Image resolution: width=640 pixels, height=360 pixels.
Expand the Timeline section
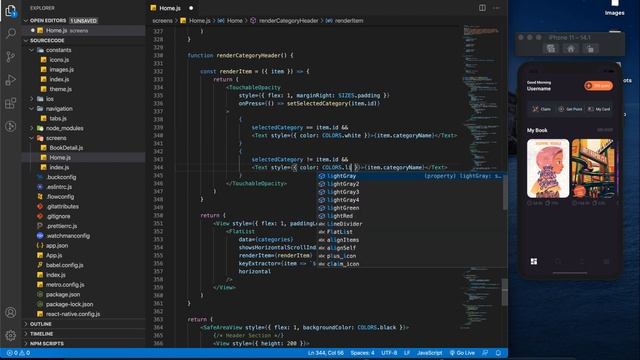[x=42, y=334]
